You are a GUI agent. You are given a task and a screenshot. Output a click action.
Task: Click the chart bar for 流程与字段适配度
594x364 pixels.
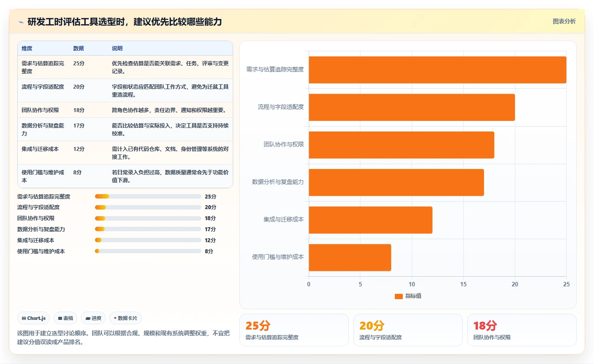[412, 107]
